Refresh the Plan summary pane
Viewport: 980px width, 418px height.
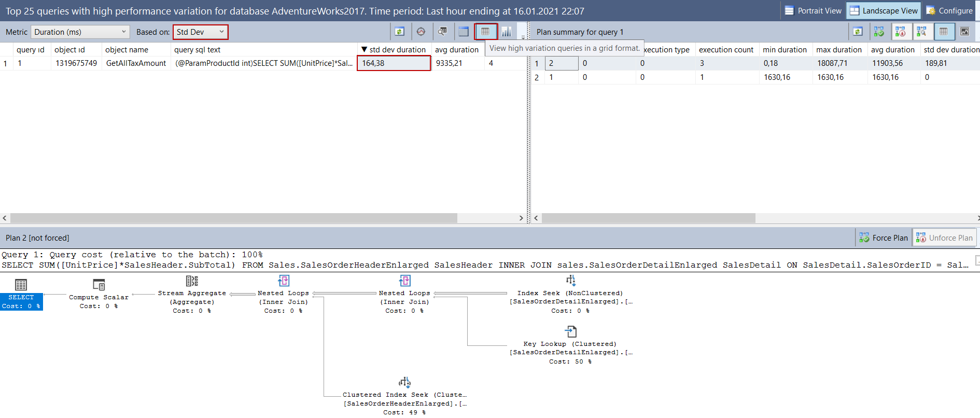coord(858,32)
